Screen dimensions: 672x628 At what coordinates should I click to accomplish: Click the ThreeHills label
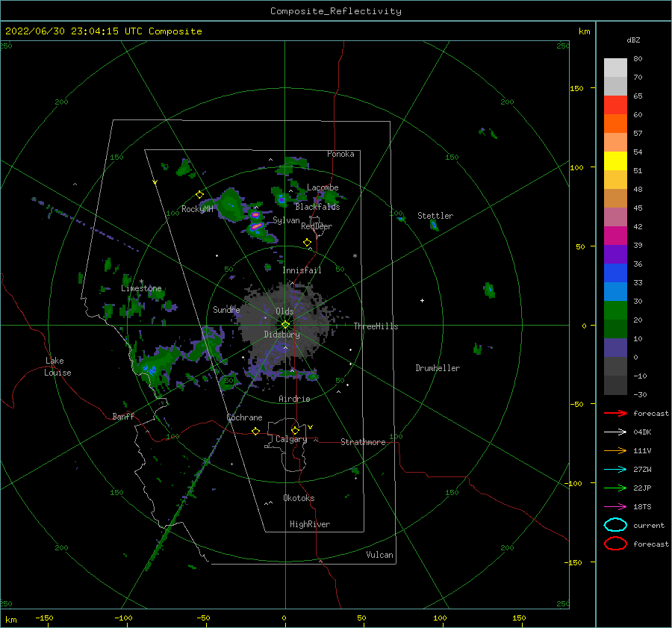tap(376, 326)
